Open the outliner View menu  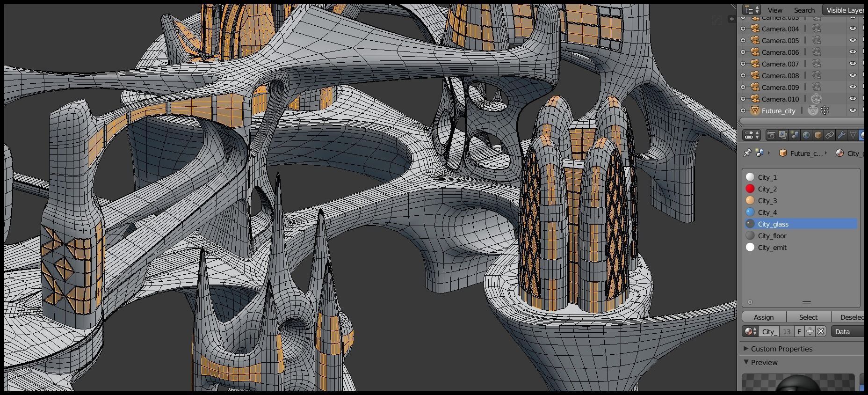[775, 10]
